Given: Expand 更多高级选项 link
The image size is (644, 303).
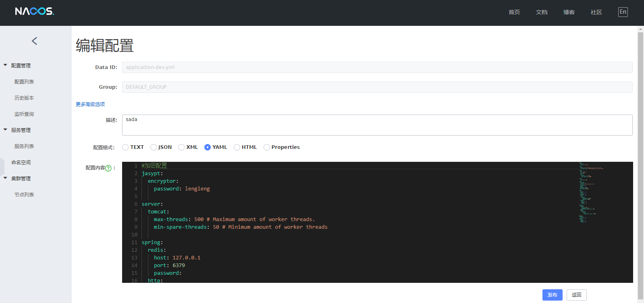Looking at the screenshot, I should click(x=90, y=104).
